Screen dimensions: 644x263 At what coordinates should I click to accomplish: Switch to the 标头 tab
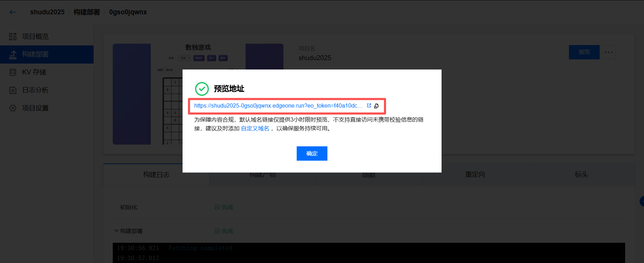582,174
